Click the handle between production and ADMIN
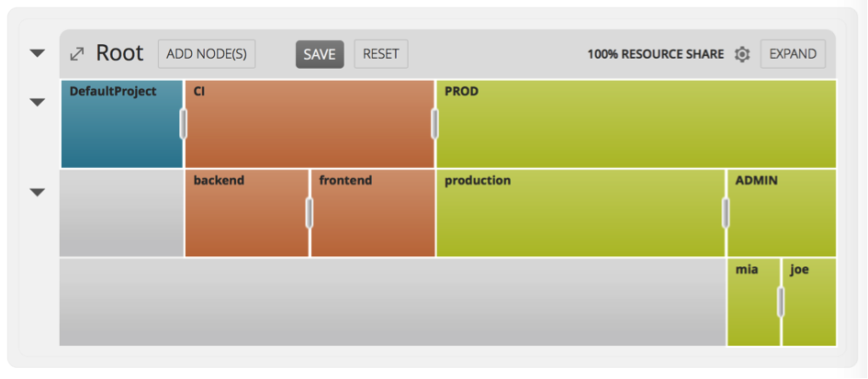868x379 pixels. [x=726, y=213]
